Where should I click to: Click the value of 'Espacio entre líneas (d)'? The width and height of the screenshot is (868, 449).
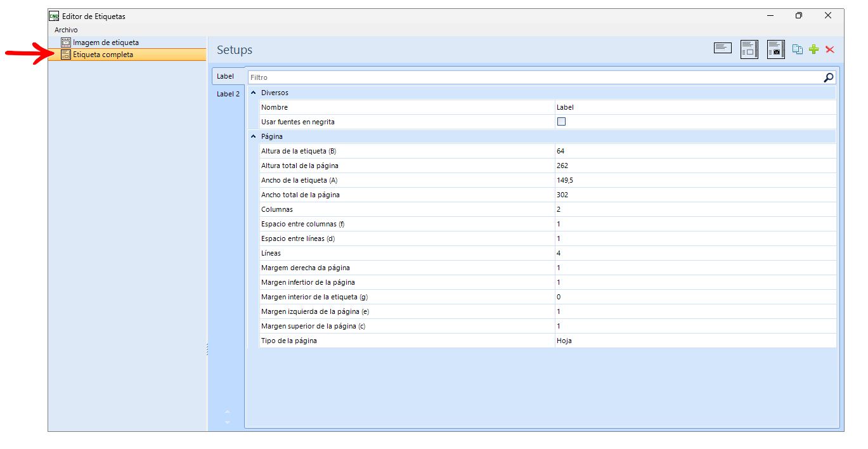(559, 238)
